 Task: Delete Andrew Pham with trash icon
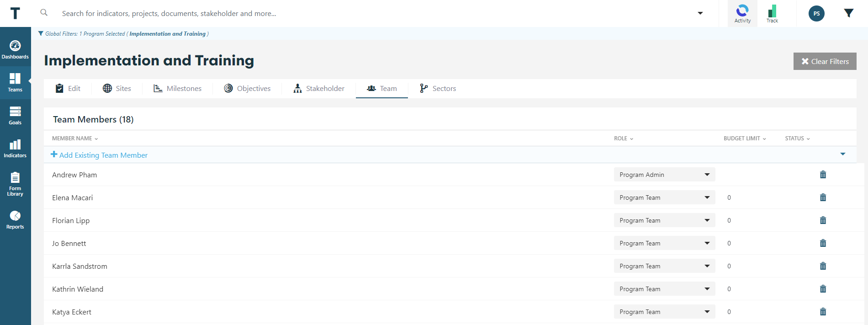(x=823, y=175)
